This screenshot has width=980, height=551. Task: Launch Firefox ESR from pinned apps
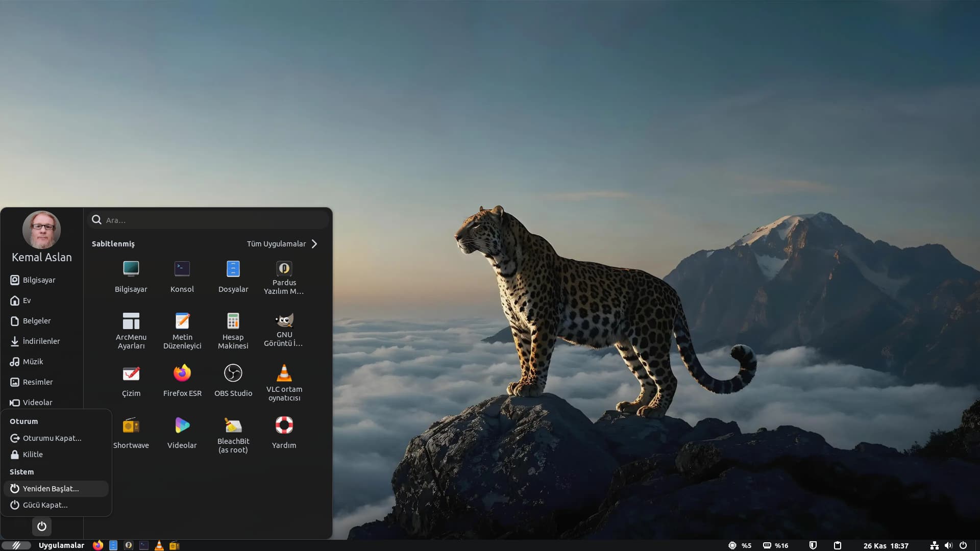point(182,380)
